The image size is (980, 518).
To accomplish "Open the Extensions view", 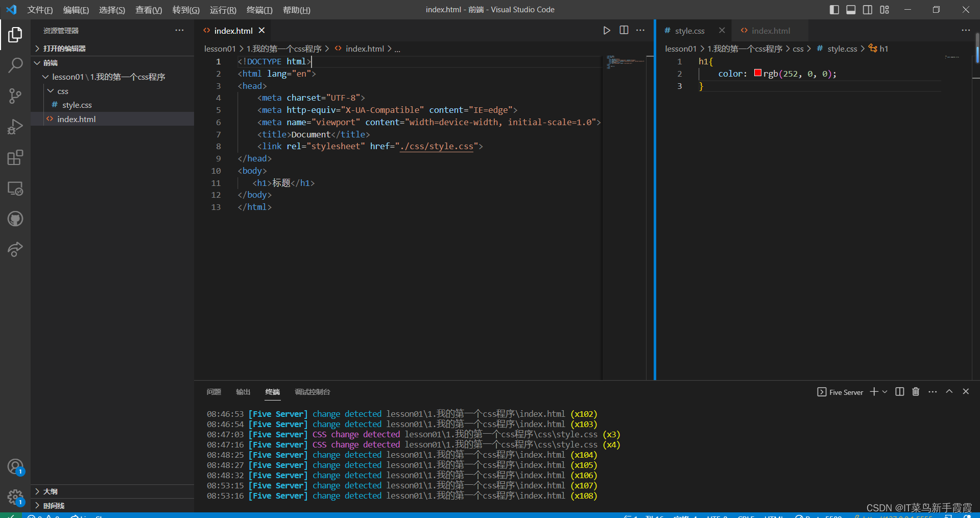I will 15,158.
